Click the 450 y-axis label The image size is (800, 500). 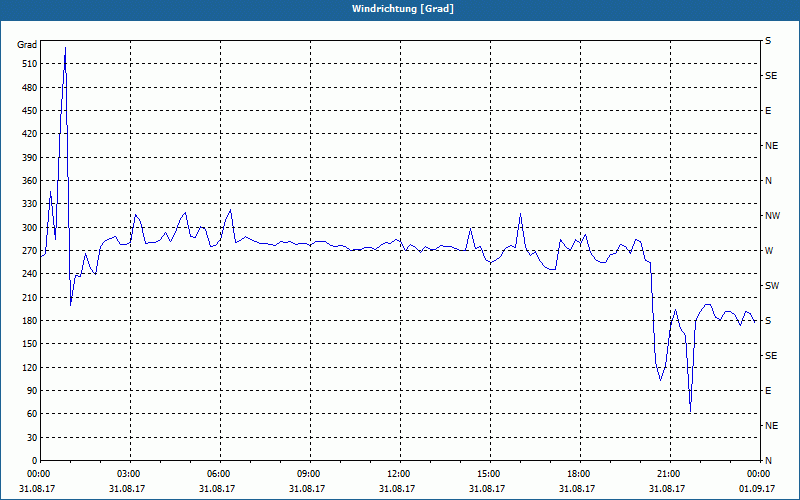coord(30,111)
